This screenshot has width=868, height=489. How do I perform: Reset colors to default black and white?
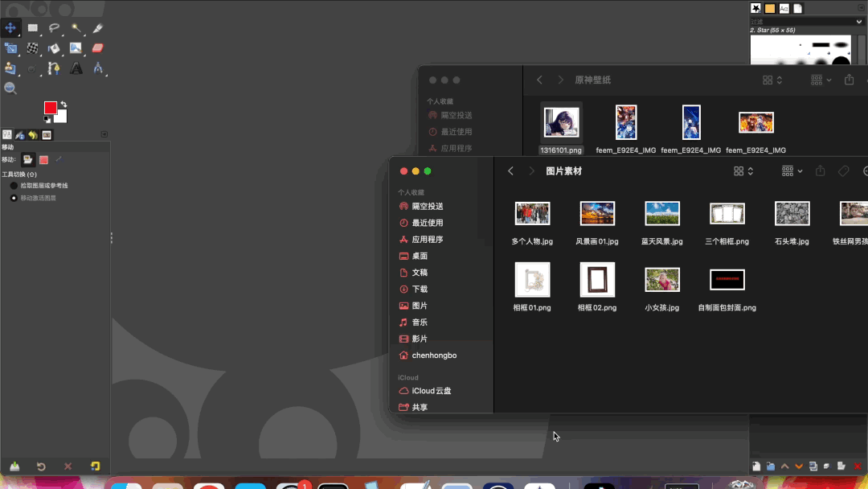47,120
